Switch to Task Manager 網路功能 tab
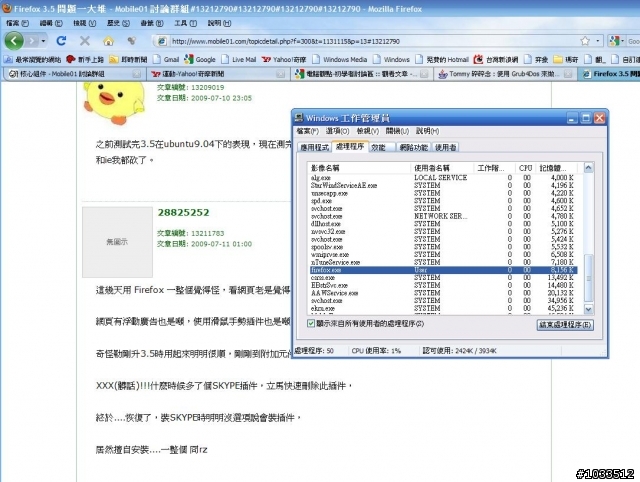The width and height of the screenshot is (640, 482). (413, 147)
